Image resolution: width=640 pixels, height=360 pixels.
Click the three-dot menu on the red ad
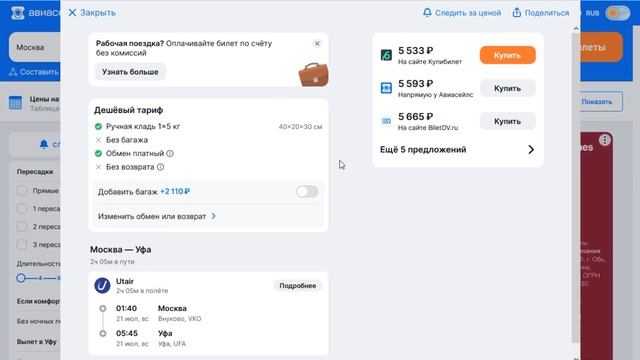coord(604,140)
